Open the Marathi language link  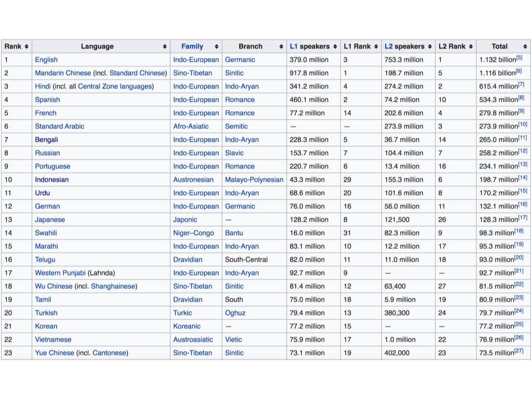point(46,246)
